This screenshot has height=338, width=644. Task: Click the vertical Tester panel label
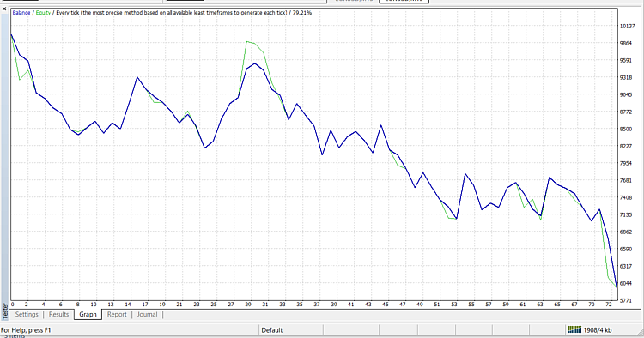[5, 311]
